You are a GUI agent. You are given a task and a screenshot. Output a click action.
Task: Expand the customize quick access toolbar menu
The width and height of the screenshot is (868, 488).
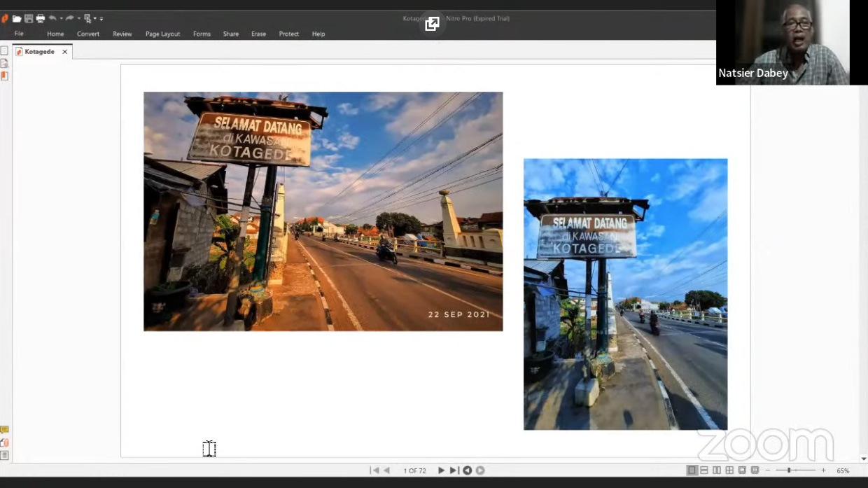tap(101, 19)
